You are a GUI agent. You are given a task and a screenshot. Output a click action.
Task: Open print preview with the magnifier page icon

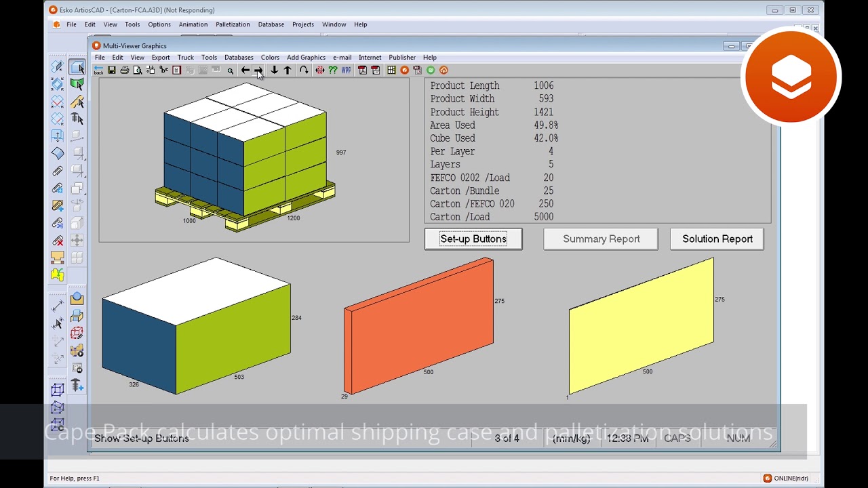[x=138, y=70]
